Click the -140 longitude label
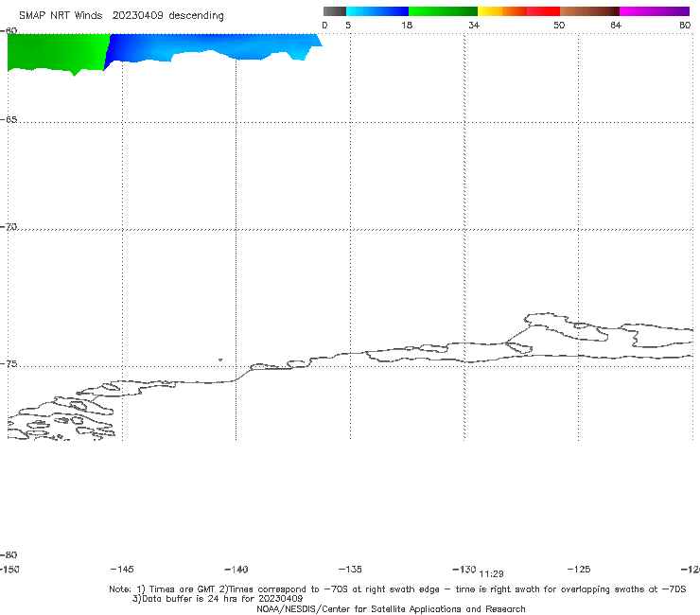Image resolution: width=700 pixels, height=615 pixels. 236,570
